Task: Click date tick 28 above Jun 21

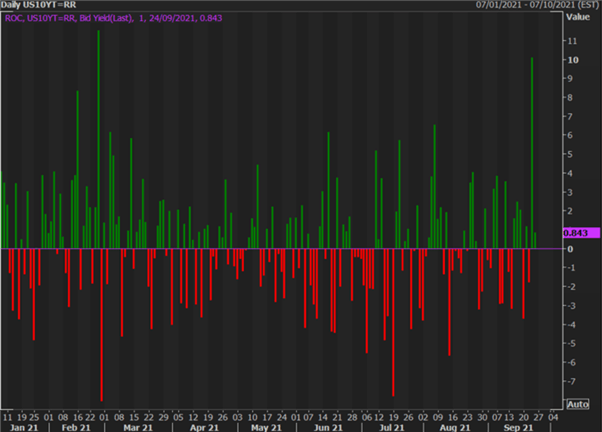Action: [352, 417]
